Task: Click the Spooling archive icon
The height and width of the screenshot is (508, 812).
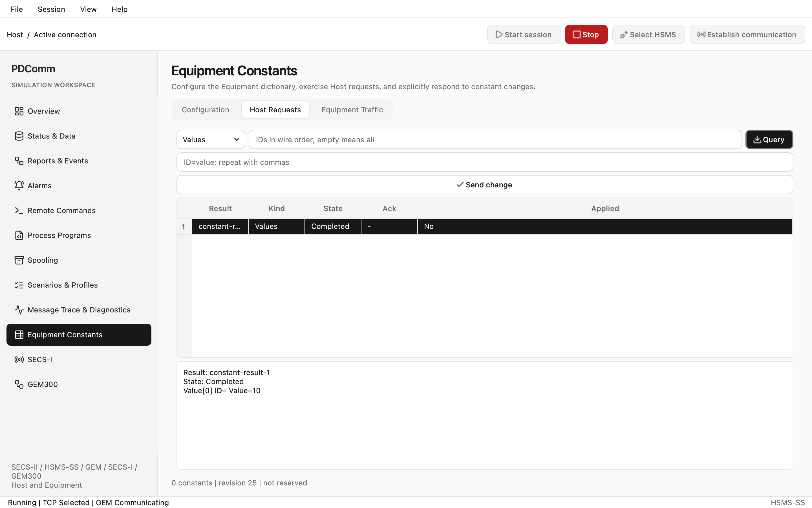Action: click(19, 260)
